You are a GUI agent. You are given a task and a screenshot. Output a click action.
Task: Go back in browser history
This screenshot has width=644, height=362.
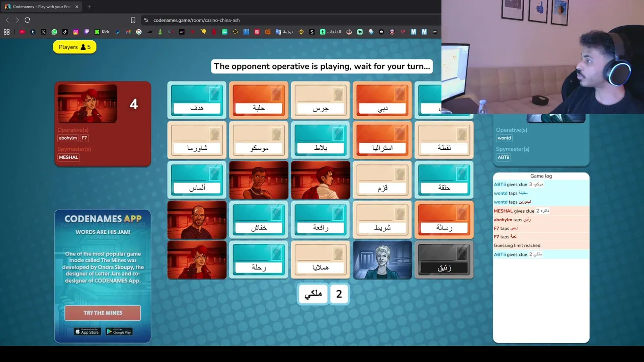tap(7, 20)
